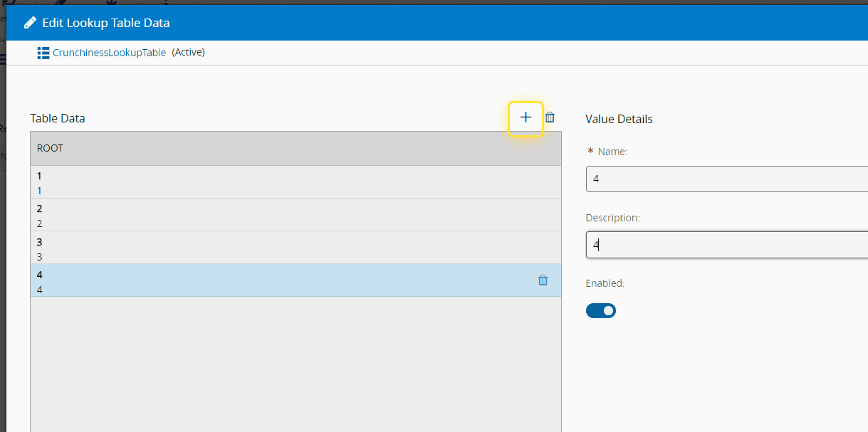Click the plus icon to add value
Viewport: 868px width, 432px height.
click(x=525, y=118)
